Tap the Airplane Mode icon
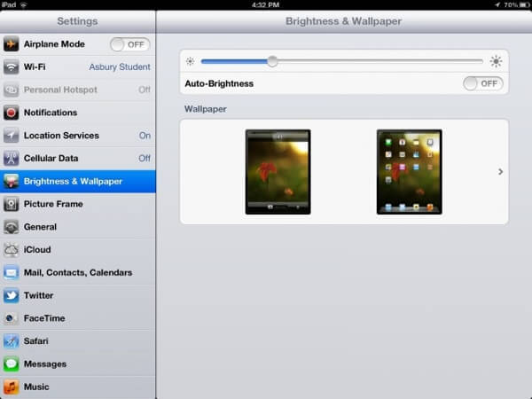The height and width of the screenshot is (399, 532). (12, 44)
